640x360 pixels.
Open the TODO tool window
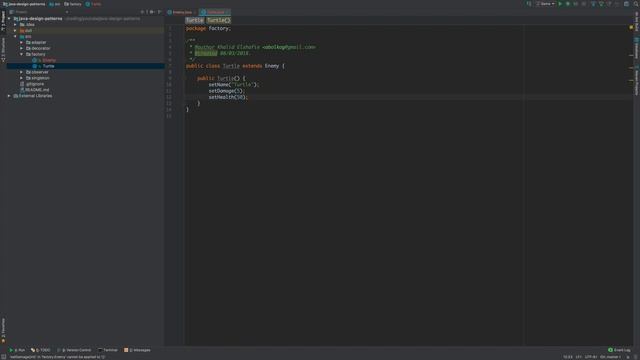[x=40, y=350]
